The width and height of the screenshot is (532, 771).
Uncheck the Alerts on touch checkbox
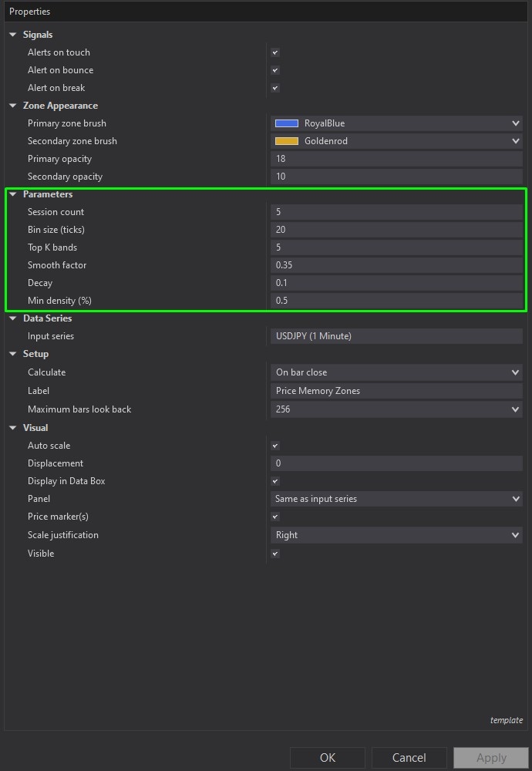[275, 52]
